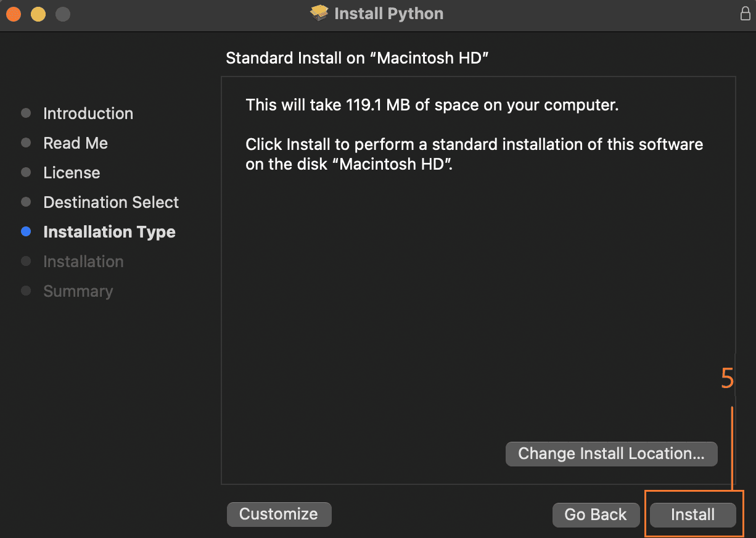Choose the Destination Select step label
756x538 pixels.
(x=111, y=202)
